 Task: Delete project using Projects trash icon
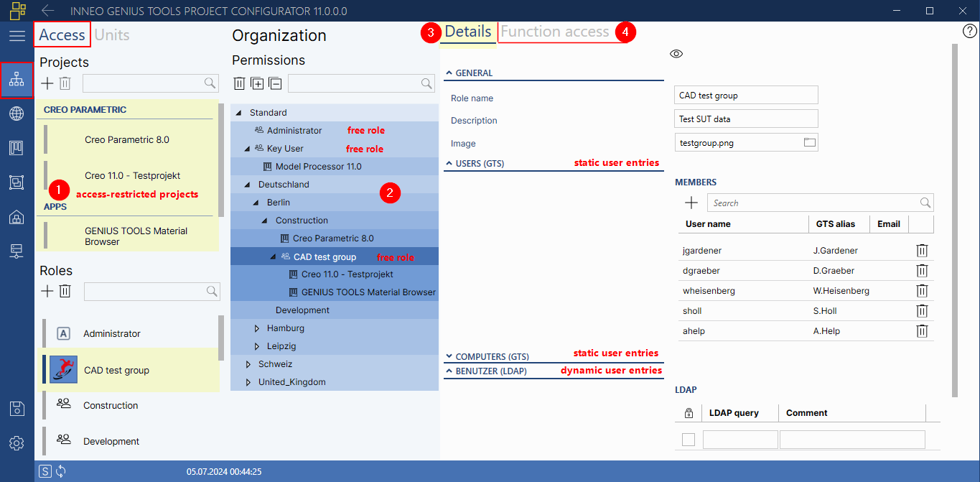point(65,83)
